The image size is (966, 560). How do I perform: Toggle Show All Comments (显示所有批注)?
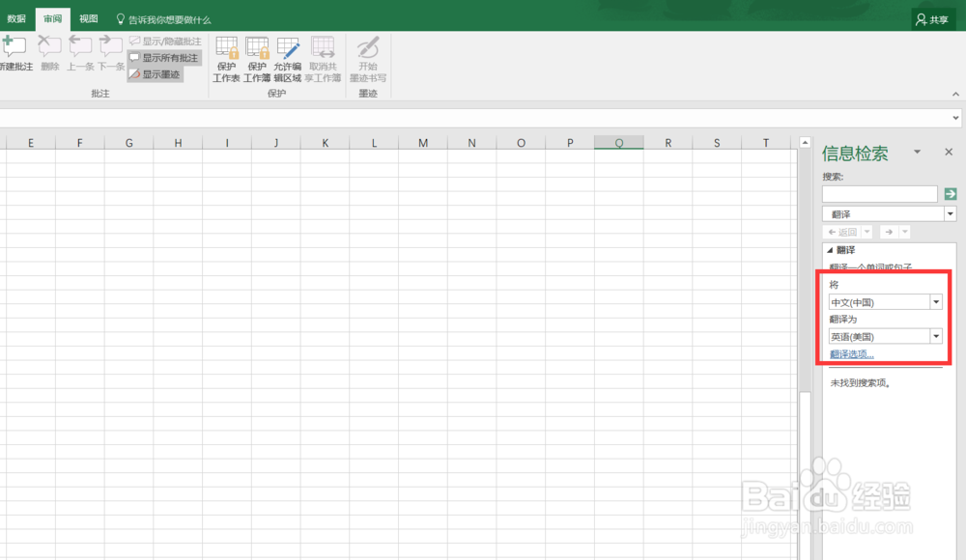click(x=164, y=58)
